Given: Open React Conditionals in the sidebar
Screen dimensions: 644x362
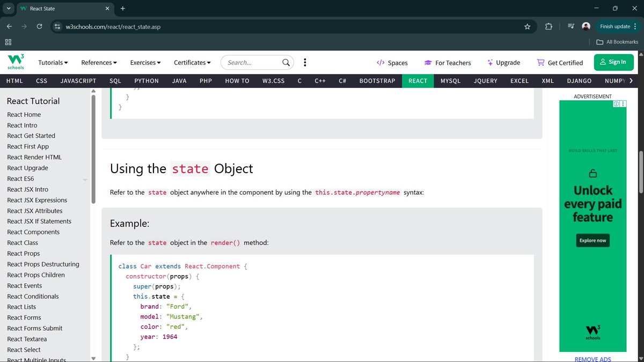Looking at the screenshot, I should click(x=33, y=296).
